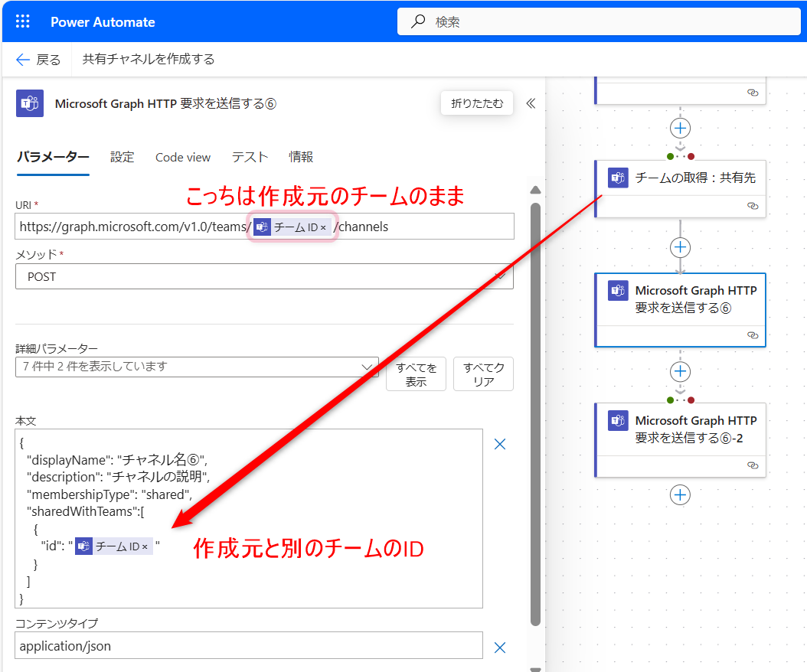Screen dimensions: 807x672
Task: Add step above チームの取得：共有先
Action: [x=680, y=128]
